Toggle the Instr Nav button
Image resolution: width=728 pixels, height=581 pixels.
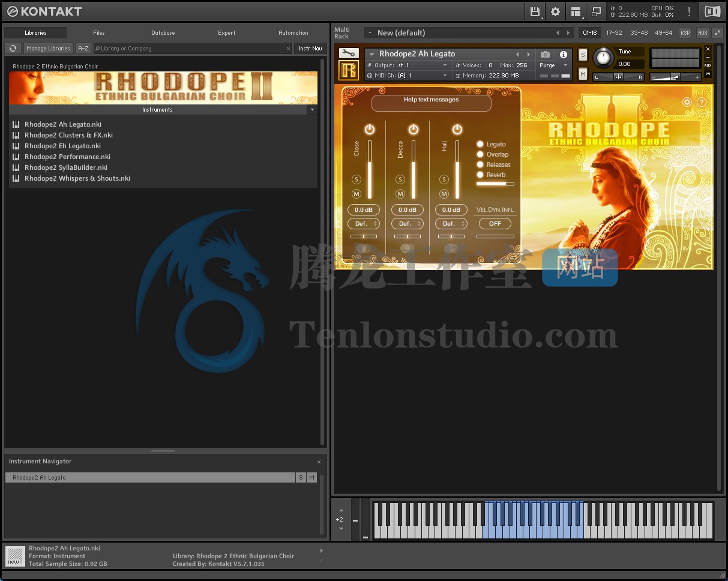[x=310, y=48]
